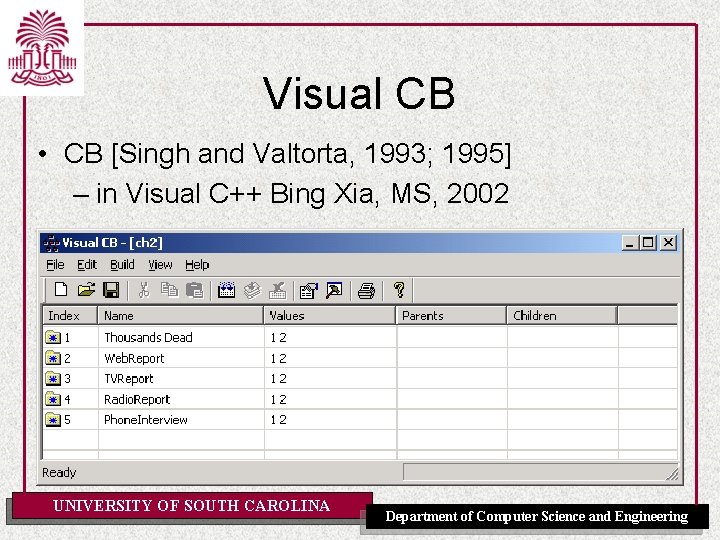Click the properties sheet toolbar icon
The width and height of the screenshot is (720, 540).
(x=309, y=290)
